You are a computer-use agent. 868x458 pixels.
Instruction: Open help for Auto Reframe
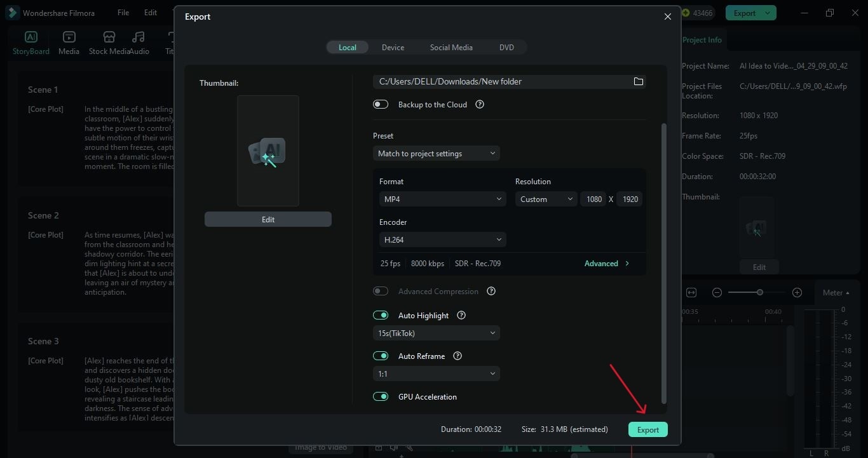pyautogui.click(x=458, y=356)
